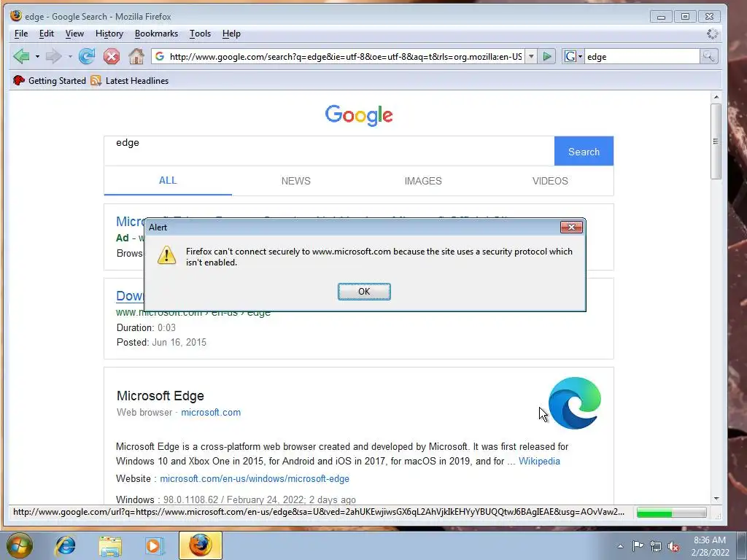This screenshot has height=560, width=747.
Task: Open the Windows Start menu orb
Action: click(x=20, y=545)
